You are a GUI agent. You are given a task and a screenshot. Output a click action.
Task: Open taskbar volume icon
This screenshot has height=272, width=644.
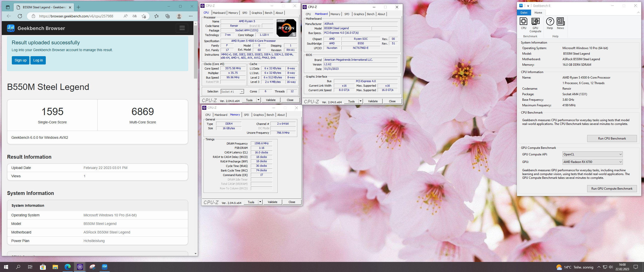[x=611, y=267]
